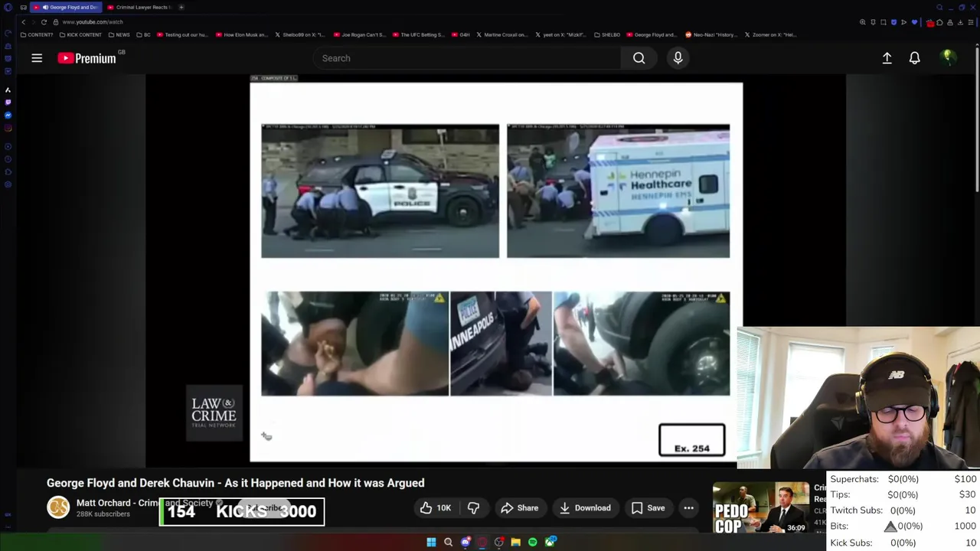Open Matt Orchard channel name link
Image resolution: width=980 pixels, height=551 pixels.
pos(145,503)
